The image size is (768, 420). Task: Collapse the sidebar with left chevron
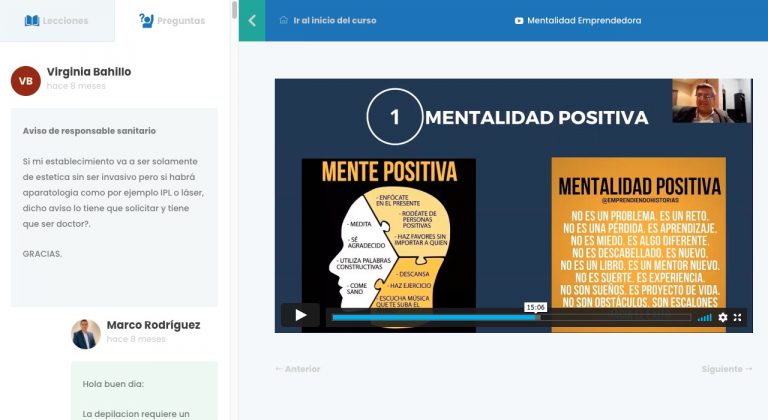pyautogui.click(x=252, y=20)
